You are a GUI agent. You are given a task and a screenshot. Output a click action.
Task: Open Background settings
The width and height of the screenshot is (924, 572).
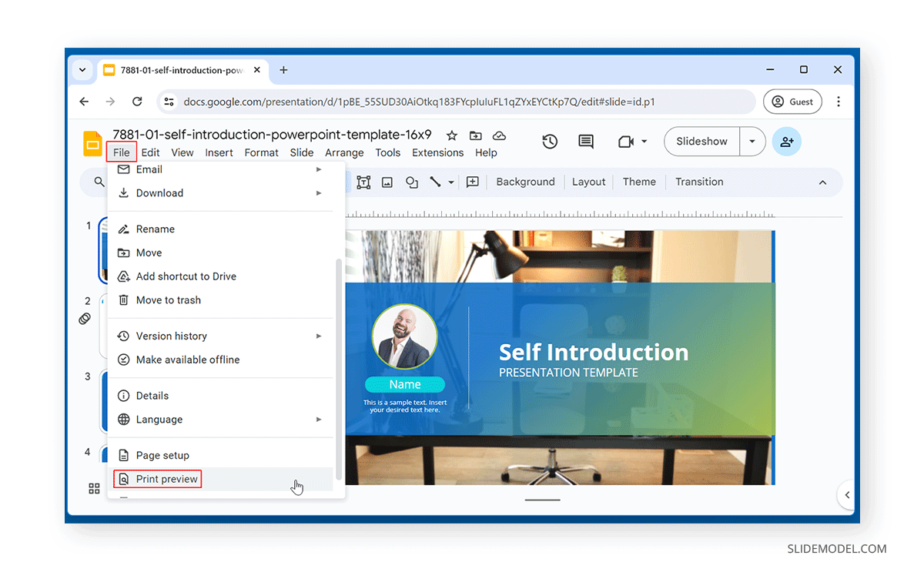pos(525,182)
